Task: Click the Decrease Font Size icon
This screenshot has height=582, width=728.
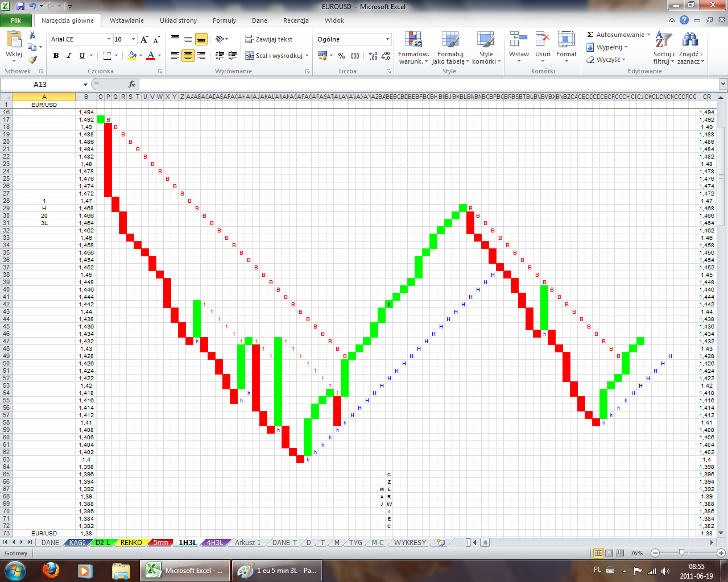Action: coord(156,39)
